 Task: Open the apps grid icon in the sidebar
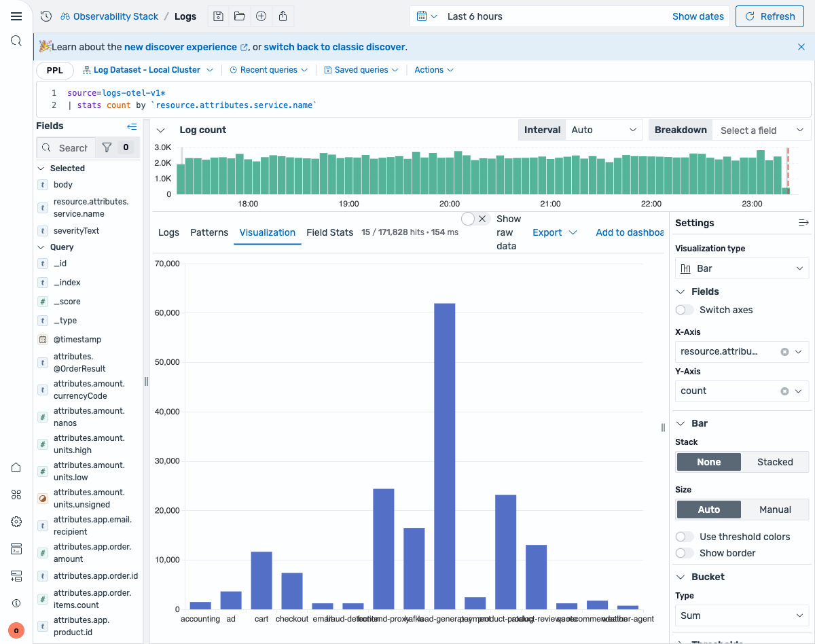(x=16, y=495)
